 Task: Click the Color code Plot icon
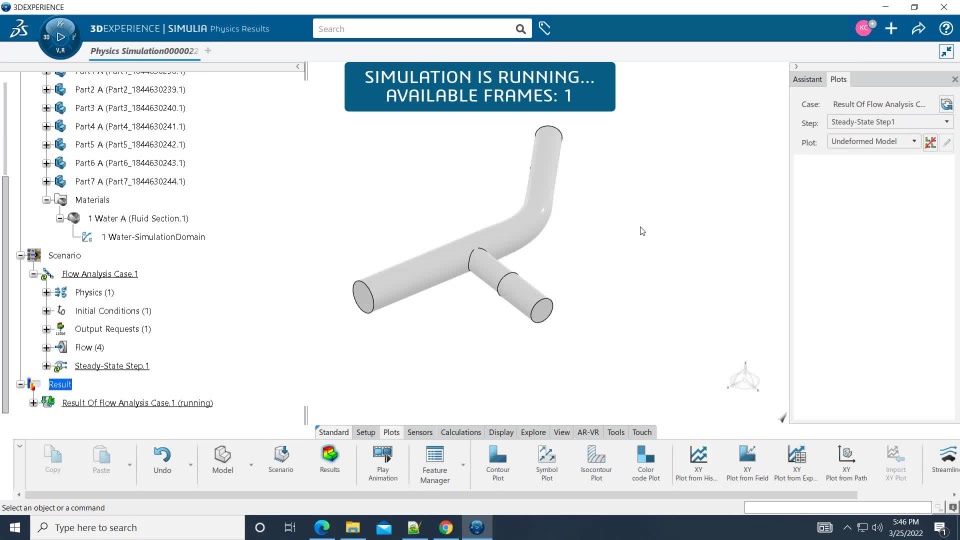pos(645,462)
